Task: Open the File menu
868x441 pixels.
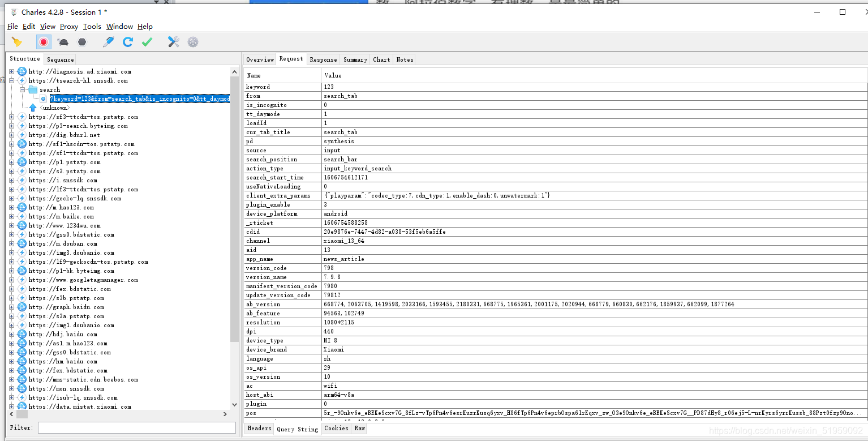Action: [12, 27]
